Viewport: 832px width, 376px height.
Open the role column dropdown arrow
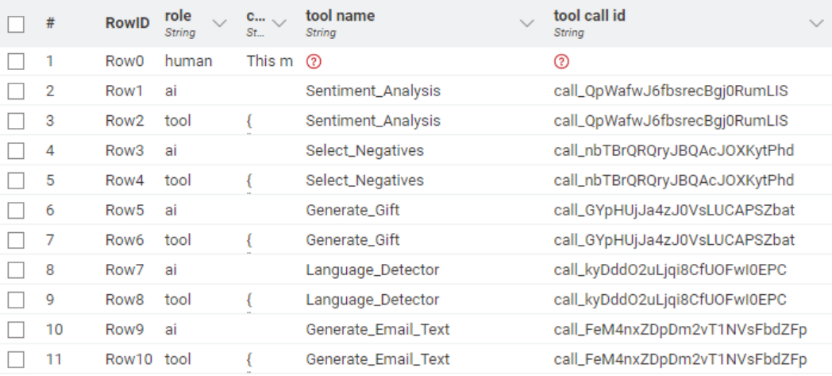[x=219, y=23]
